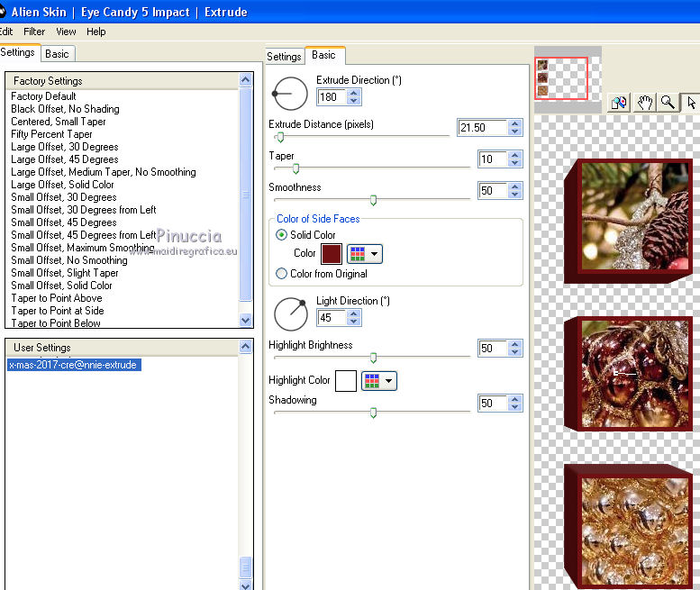
Task: Open the View menu
Action: click(x=66, y=32)
